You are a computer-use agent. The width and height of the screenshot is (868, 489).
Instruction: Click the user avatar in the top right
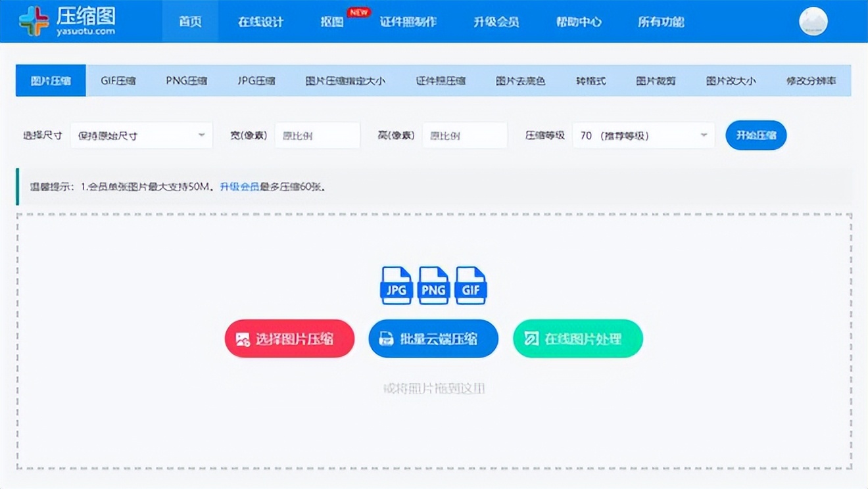813,20
